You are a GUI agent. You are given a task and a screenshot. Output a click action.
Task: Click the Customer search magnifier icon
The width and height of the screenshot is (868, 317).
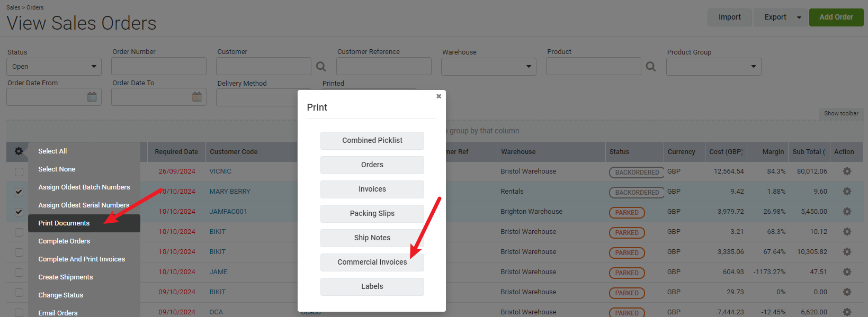(321, 67)
